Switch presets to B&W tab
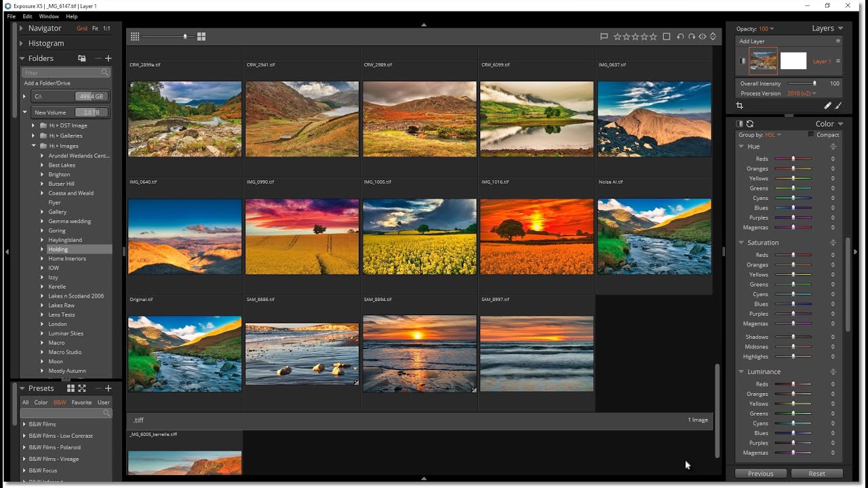Image resolution: width=868 pixels, height=488 pixels. coord(60,403)
